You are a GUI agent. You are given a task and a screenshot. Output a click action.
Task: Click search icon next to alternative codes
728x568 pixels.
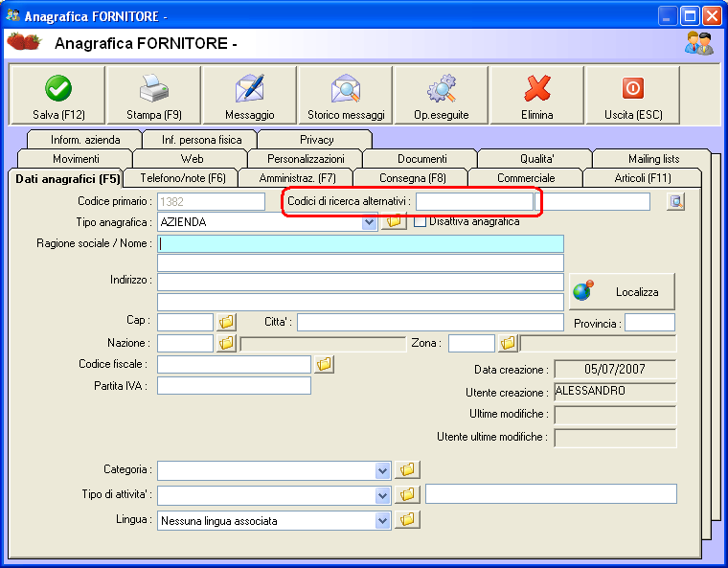[675, 201]
